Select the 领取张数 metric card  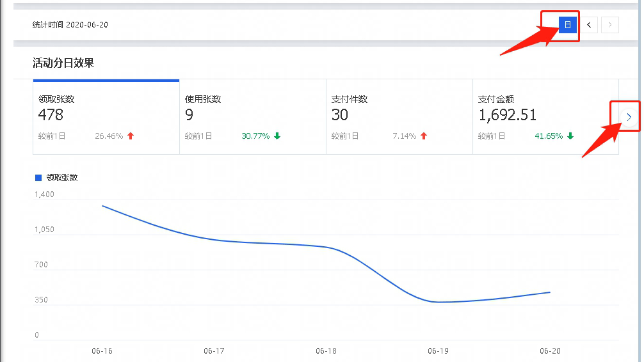[106, 117]
